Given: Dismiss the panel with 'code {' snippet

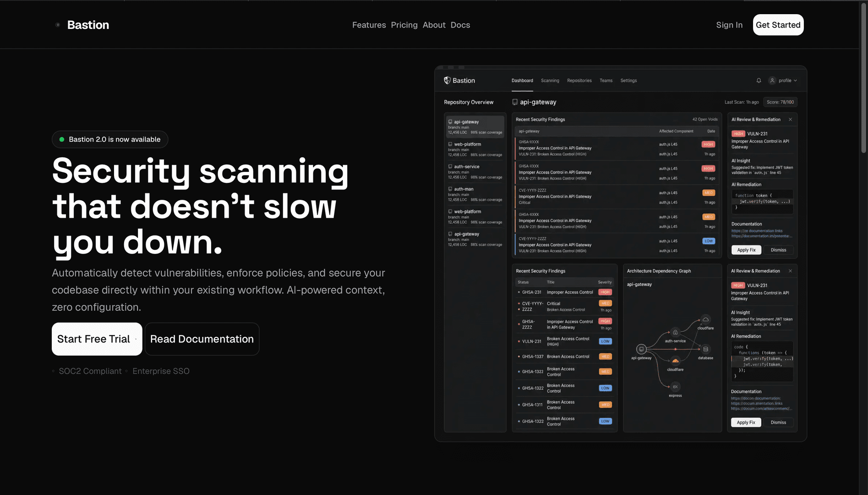Looking at the screenshot, I should 778,423.
